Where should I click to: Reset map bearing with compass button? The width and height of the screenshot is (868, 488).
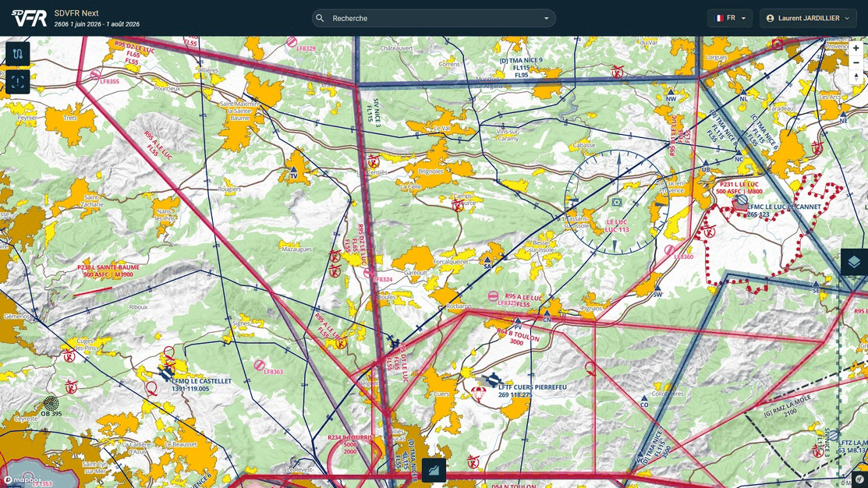(856, 77)
